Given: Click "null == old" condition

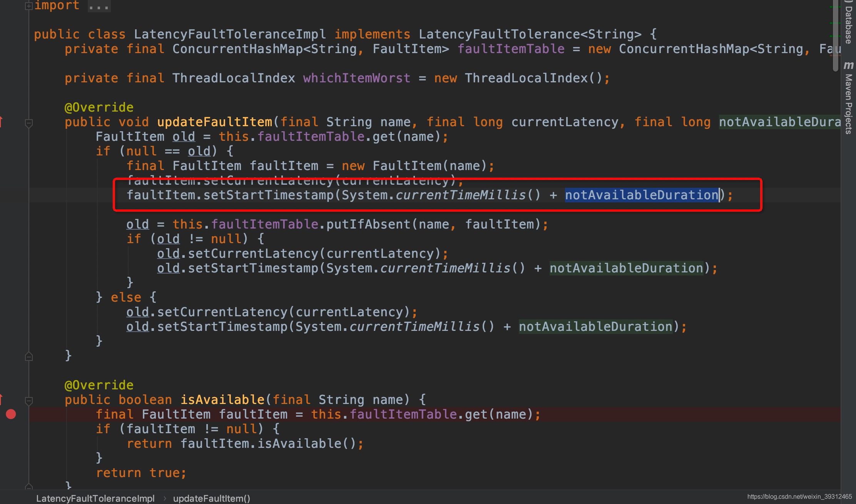Looking at the screenshot, I should pos(168,151).
